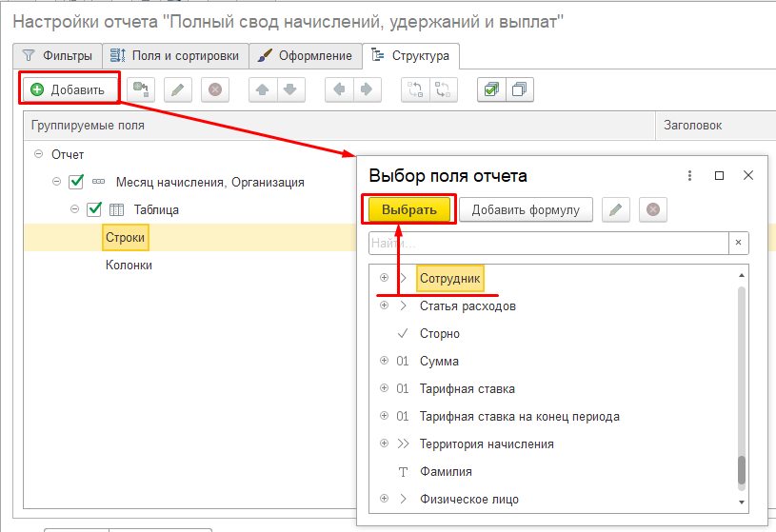Switch to the Фильтры tab

pyautogui.click(x=57, y=56)
